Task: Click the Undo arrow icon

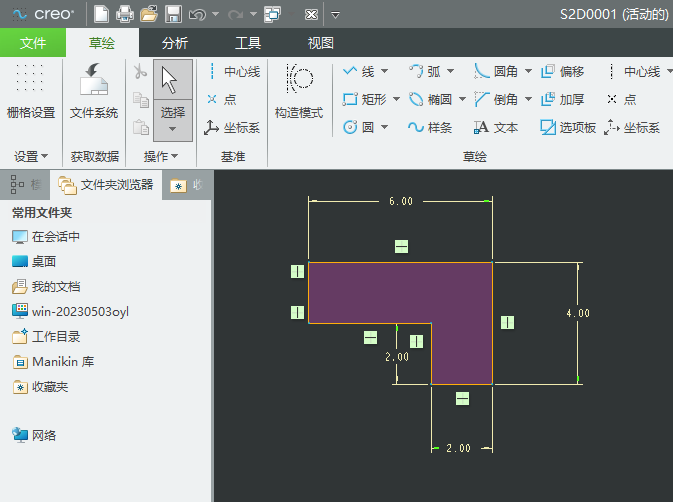Action: point(197,15)
